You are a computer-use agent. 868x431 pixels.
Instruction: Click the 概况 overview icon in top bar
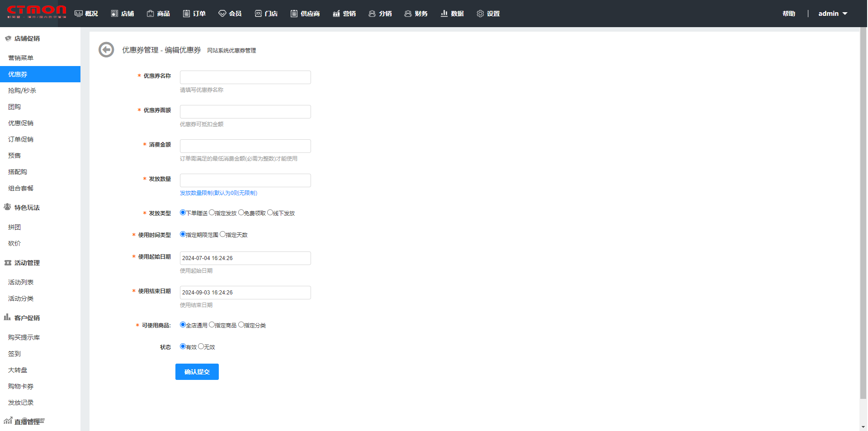tap(79, 14)
